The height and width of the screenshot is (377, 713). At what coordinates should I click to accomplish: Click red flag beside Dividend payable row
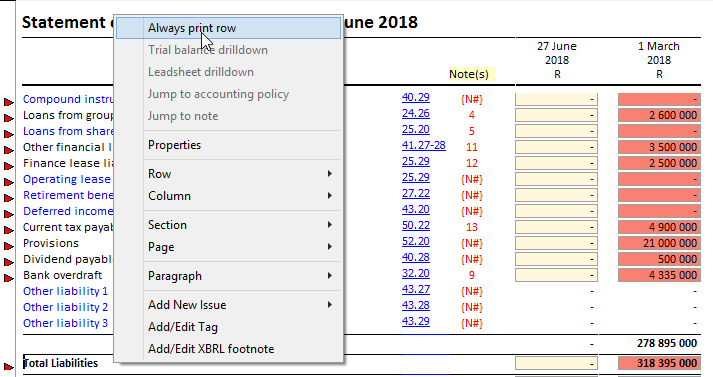[x=9, y=262]
